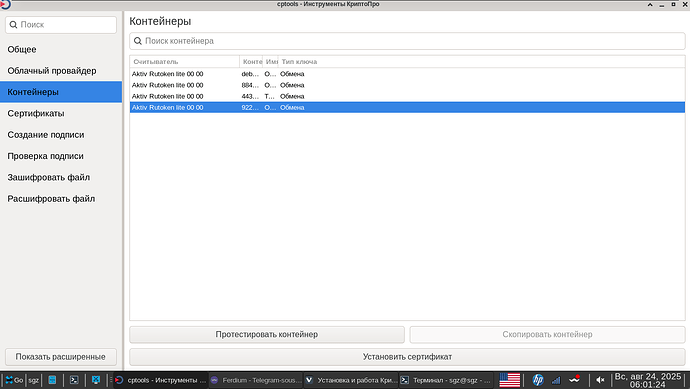Click the sgz home launcher in taskbar

(x=33, y=380)
